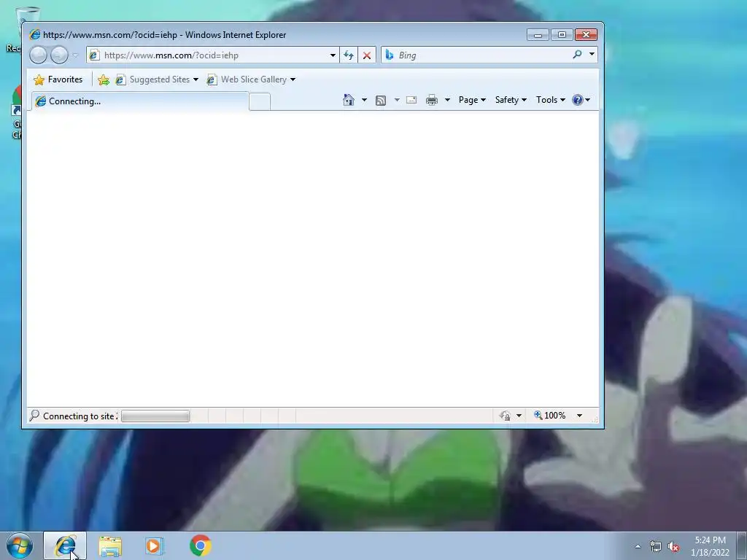Expand the zoom level dropdown arrow

(579, 416)
